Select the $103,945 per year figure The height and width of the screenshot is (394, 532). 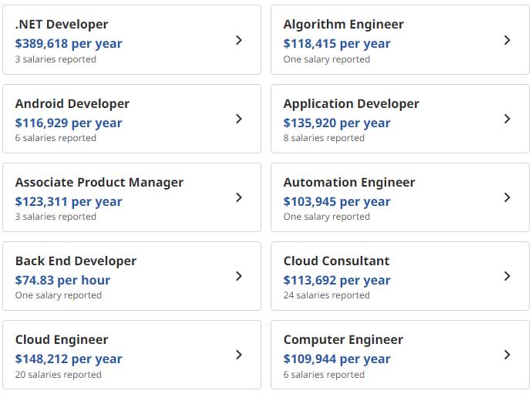click(337, 201)
